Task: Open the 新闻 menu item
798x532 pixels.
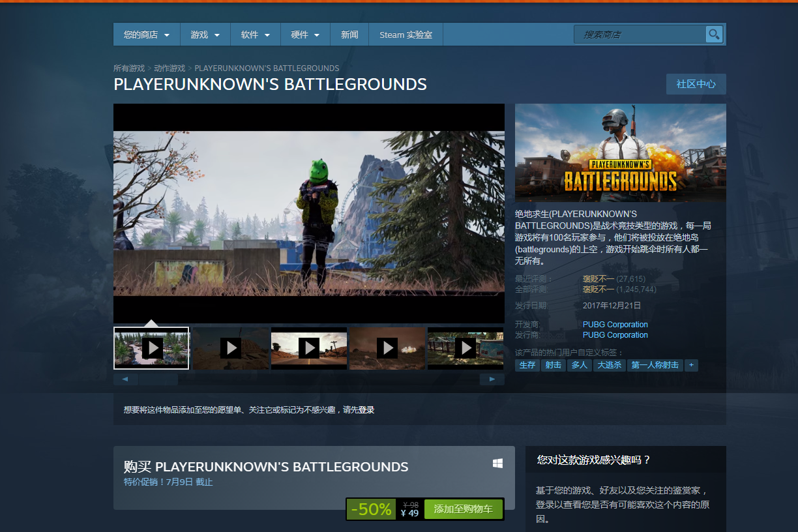Action: [x=349, y=35]
